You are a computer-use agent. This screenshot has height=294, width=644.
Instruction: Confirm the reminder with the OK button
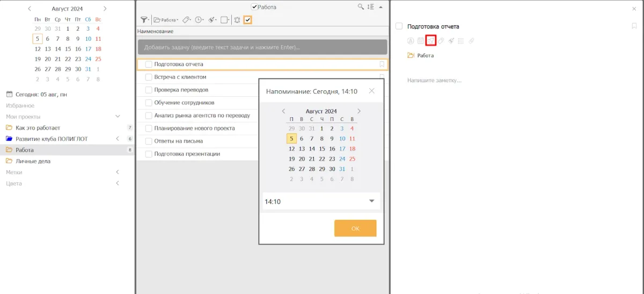[x=355, y=228]
